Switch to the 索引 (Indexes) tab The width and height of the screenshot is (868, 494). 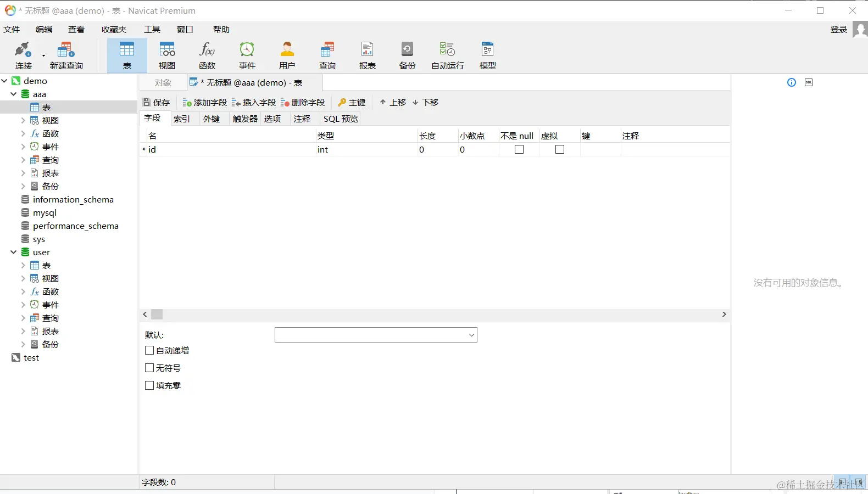pyautogui.click(x=182, y=119)
